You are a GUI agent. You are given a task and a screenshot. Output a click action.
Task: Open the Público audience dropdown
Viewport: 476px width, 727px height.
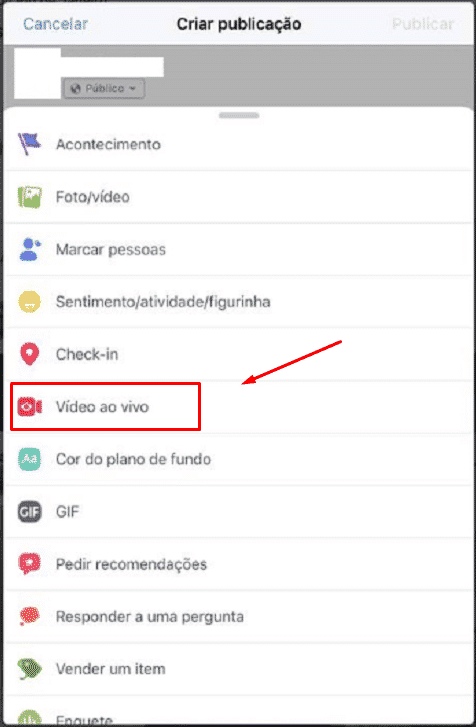(x=104, y=88)
